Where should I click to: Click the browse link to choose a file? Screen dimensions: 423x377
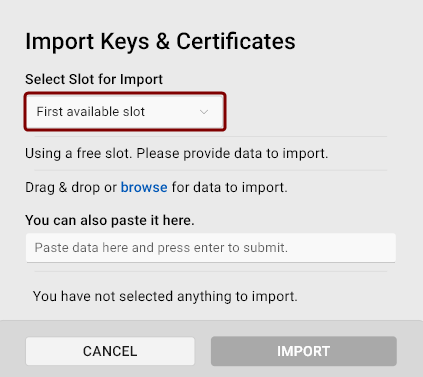[x=144, y=187]
